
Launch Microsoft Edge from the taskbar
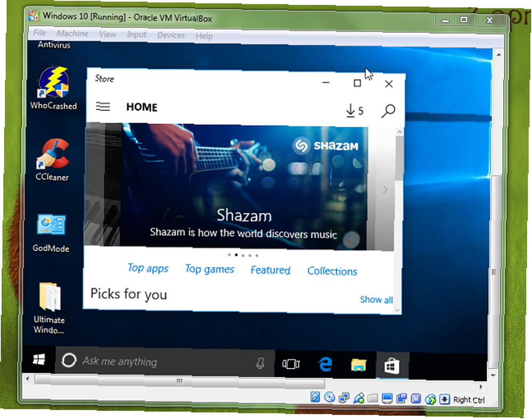pyautogui.click(x=325, y=364)
